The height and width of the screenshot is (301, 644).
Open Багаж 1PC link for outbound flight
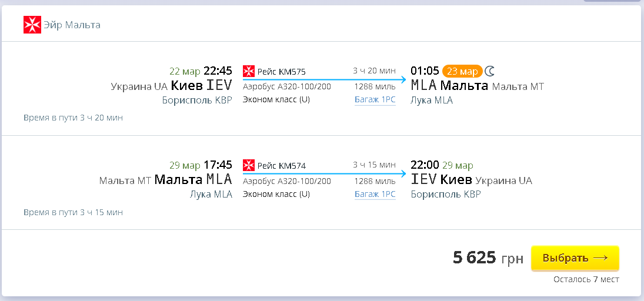tap(375, 100)
